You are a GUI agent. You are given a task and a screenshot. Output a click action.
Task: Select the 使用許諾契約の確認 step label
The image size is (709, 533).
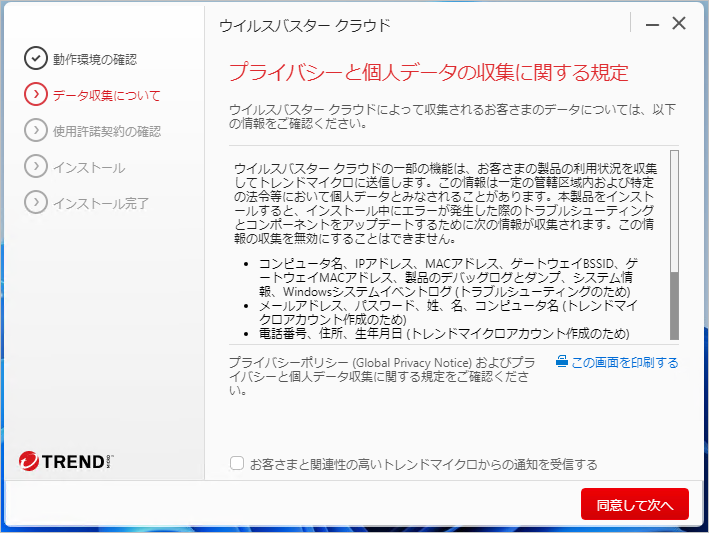[107, 132]
